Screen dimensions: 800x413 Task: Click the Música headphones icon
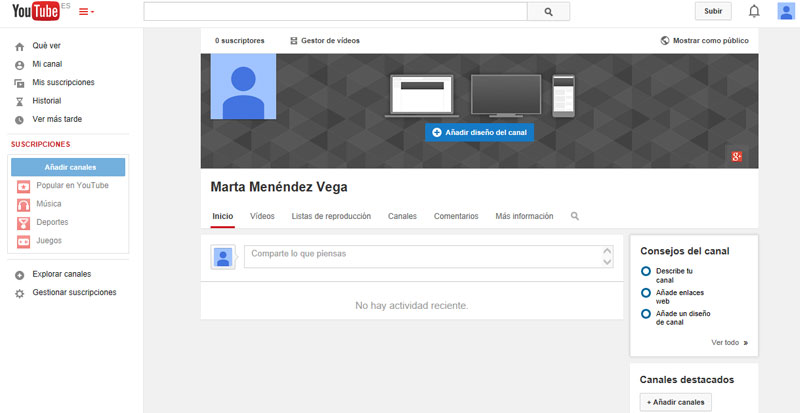(x=23, y=205)
